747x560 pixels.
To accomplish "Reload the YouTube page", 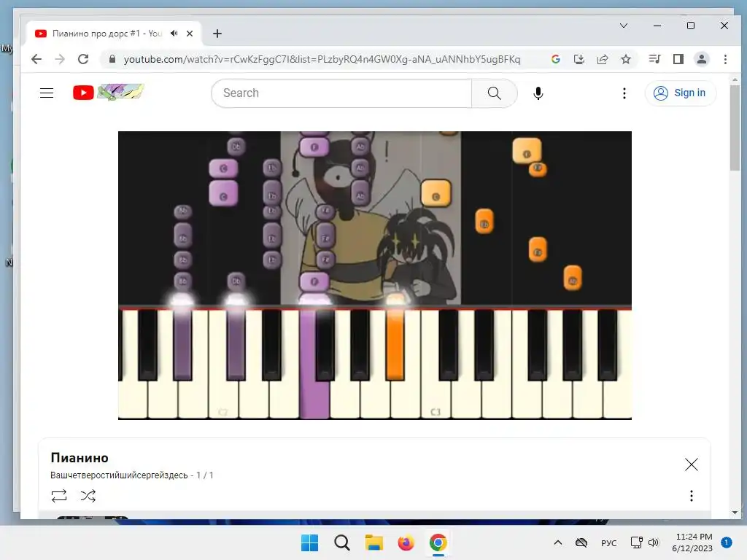I will (83, 59).
